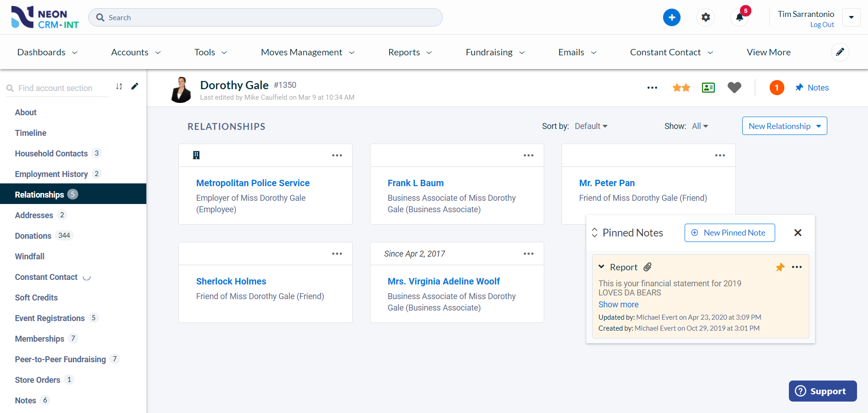Image resolution: width=868 pixels, height=413 pixels.
Task: Select Donations in the account sidebar
Action: (x=33, y=236)
